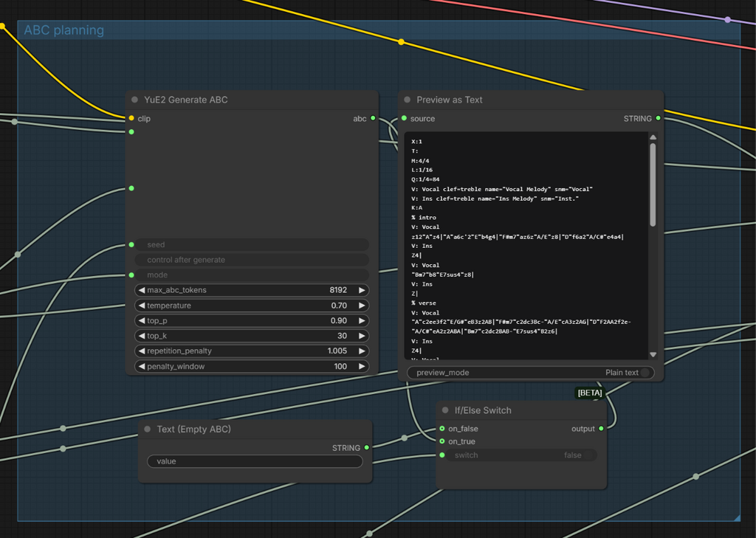Open the greyed mode widget

tap(252, 275)
